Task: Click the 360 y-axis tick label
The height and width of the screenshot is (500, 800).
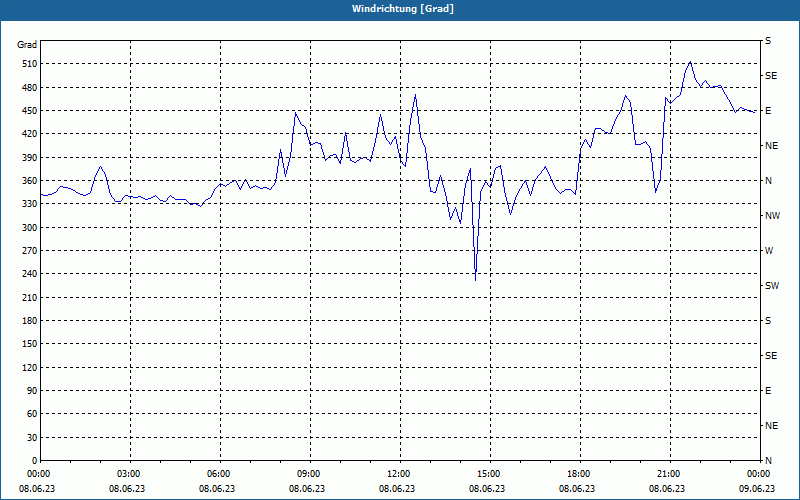Action: pos(29,181)
